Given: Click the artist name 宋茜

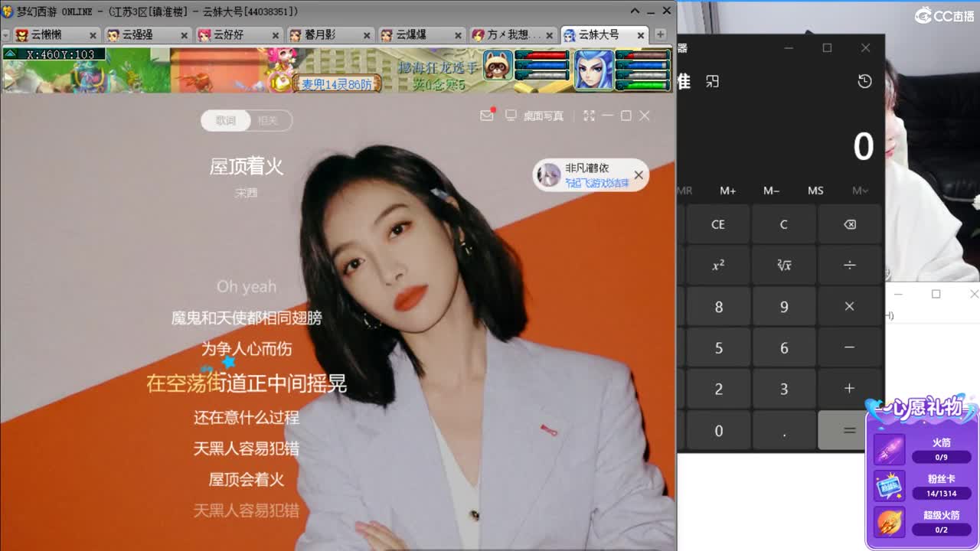Looking at the screenshot, I should pos(247,193).
